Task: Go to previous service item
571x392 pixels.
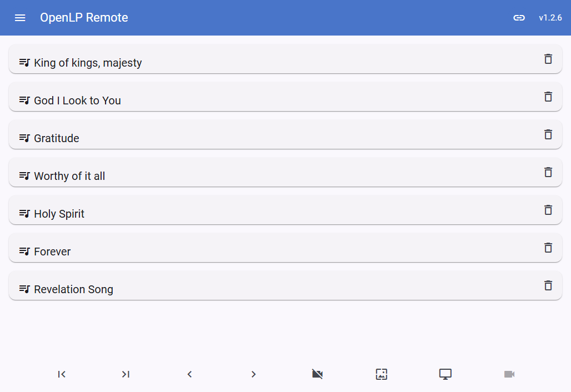Action: pos(62,374)
